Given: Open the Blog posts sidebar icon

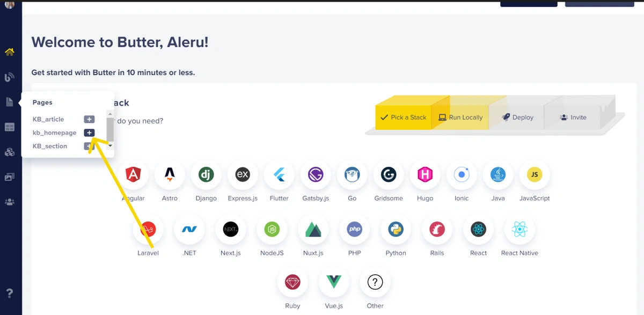Looking at the screenshot, I should click(x=9, y=77).
